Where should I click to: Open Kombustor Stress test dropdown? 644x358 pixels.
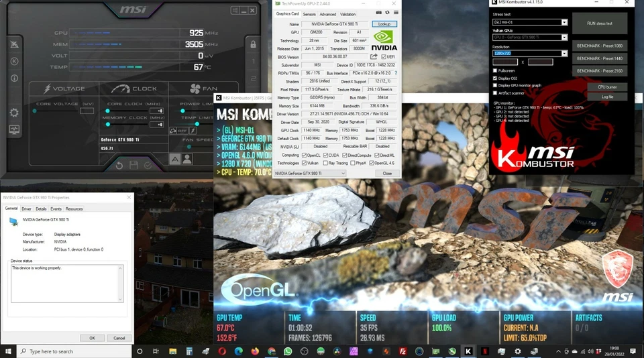[564, 22]
